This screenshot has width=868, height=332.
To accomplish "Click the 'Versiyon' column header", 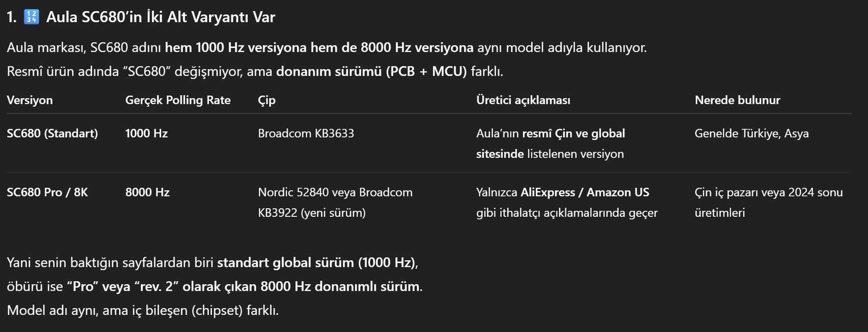I will (30, 100).
